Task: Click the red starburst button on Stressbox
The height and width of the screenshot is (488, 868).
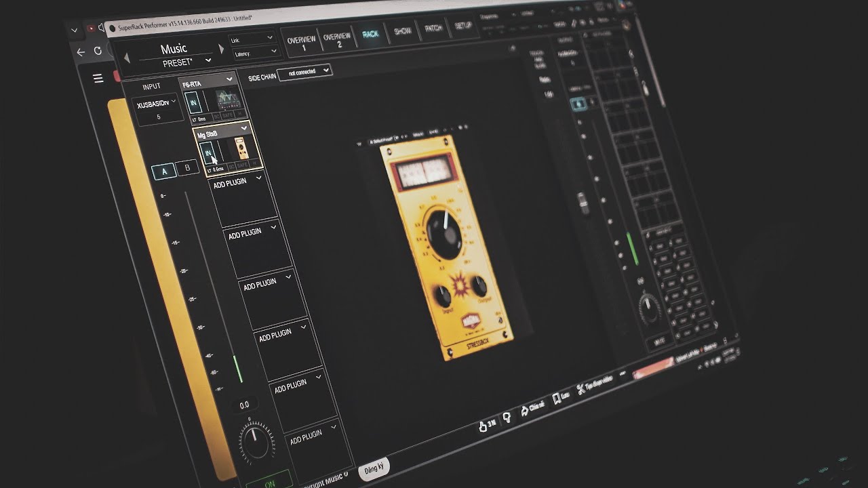Action: point(461,284)
